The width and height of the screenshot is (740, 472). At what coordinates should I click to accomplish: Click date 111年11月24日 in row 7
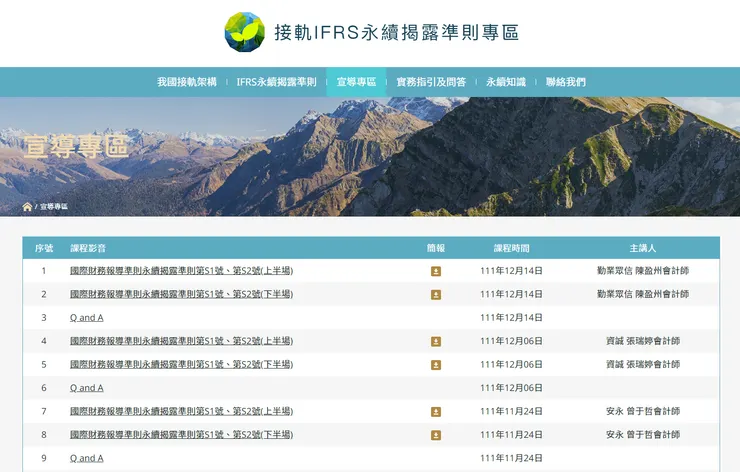[x=512, y=411]
